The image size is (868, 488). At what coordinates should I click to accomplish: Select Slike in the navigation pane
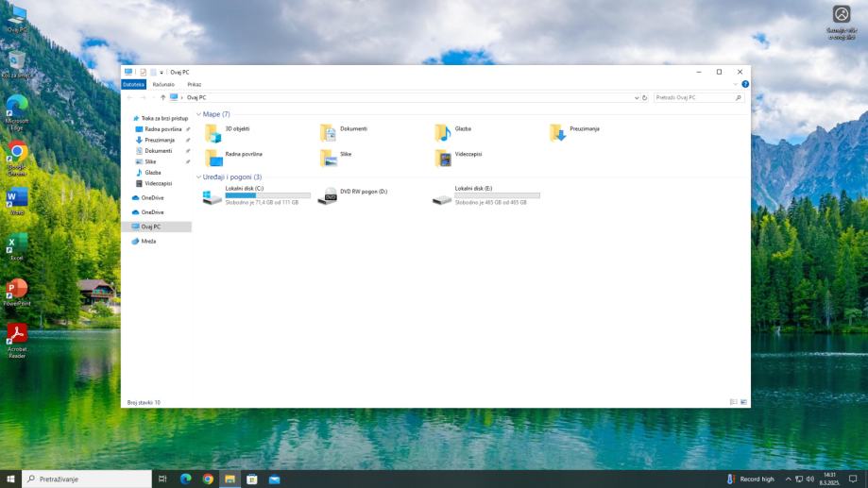[x=150, y=161]
